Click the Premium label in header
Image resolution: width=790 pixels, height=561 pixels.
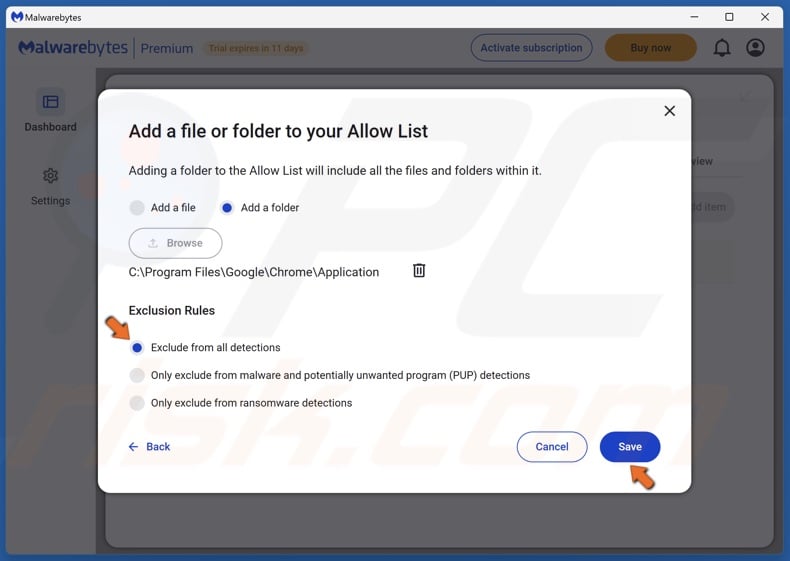tap(167, 48)
